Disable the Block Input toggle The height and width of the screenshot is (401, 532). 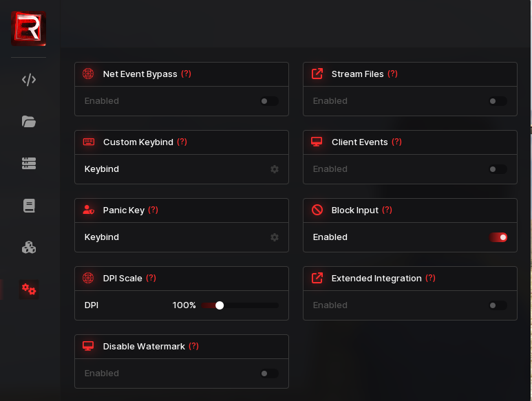click(x=498, y=237)
